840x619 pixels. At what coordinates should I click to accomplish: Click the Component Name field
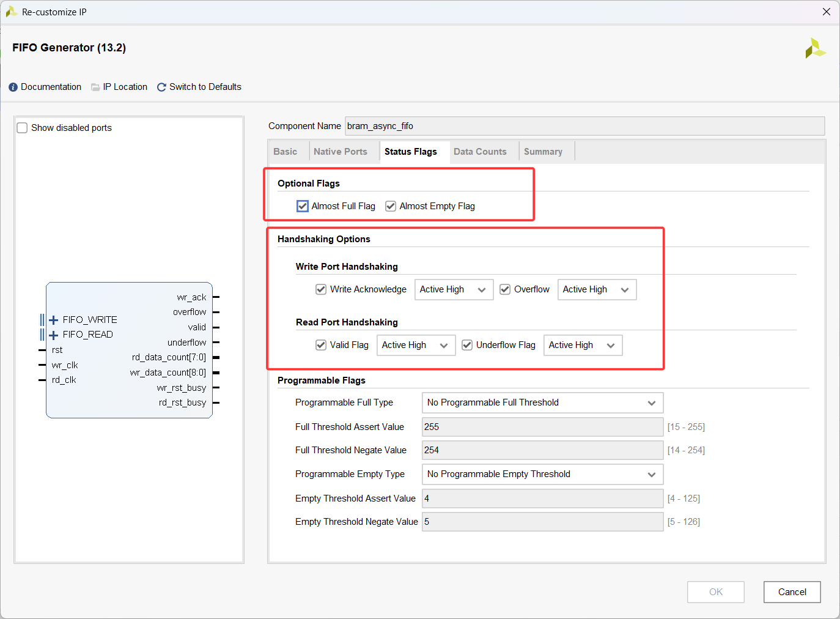[x=585, y=126]
